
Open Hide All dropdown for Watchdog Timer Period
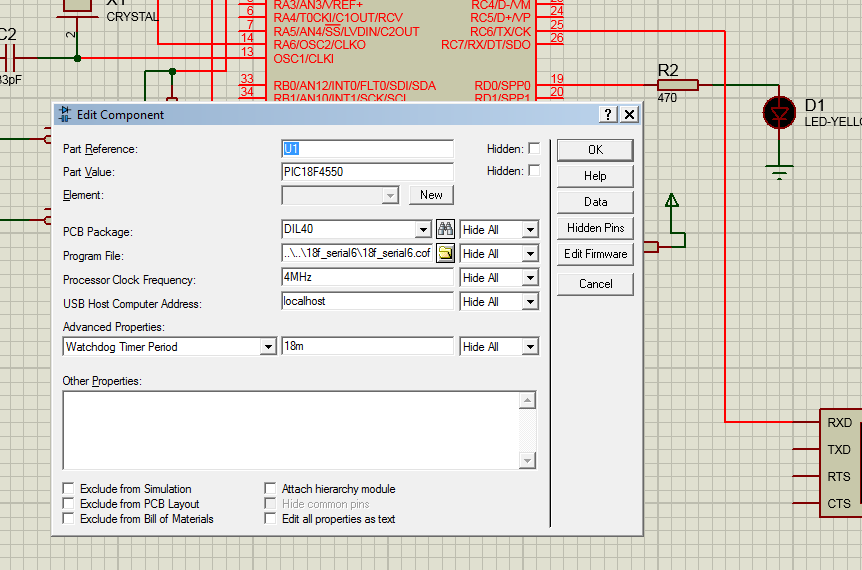(530, 346)
